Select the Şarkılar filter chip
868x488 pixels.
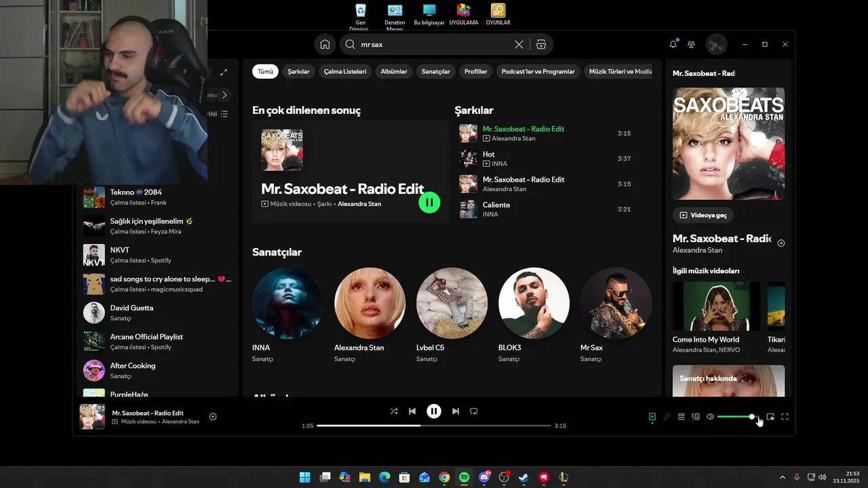(x=298, y=71)
